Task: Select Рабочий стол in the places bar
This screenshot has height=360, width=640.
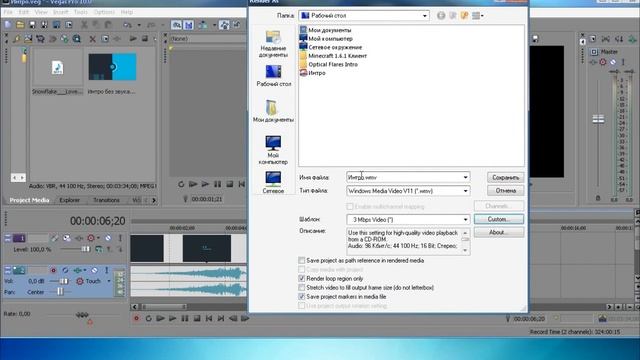Action: pos(273,76)
